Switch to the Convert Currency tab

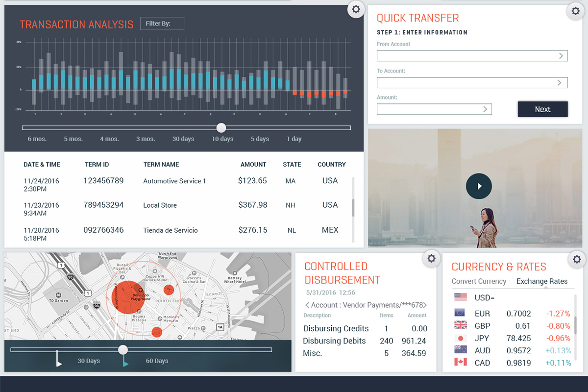coord(479,281)
